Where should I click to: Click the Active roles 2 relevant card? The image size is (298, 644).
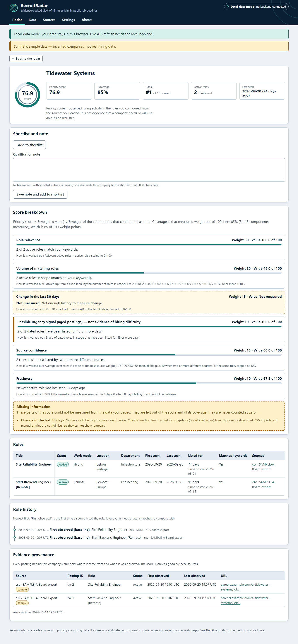point(214,91)
